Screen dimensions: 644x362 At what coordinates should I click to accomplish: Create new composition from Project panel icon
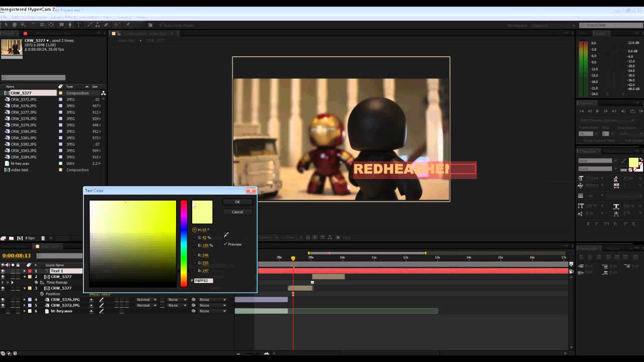coord(20,238)
